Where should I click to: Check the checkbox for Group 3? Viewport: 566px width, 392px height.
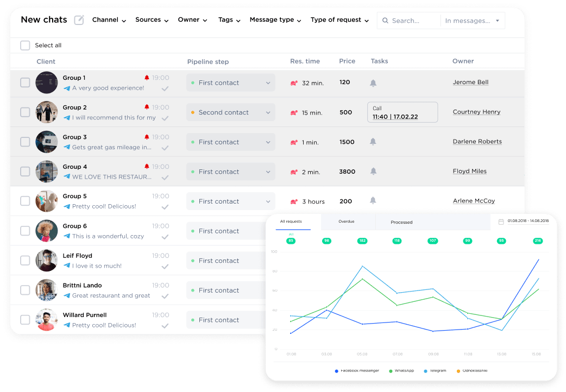pos(25,142)
